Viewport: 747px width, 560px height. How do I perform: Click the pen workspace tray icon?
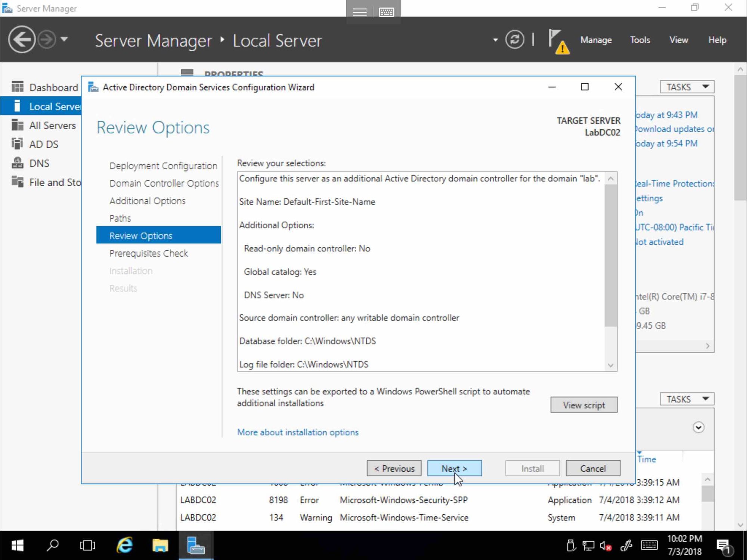[626, 546]
